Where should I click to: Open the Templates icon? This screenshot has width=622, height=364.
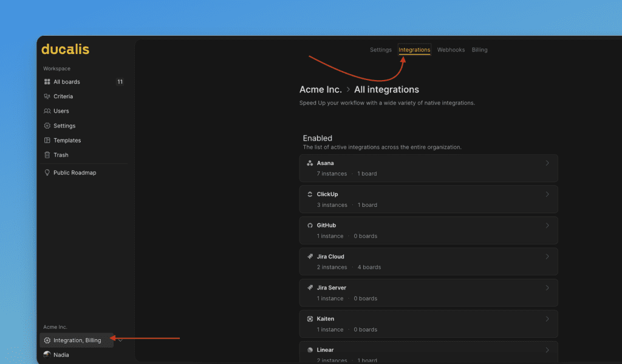pos(49,140)
